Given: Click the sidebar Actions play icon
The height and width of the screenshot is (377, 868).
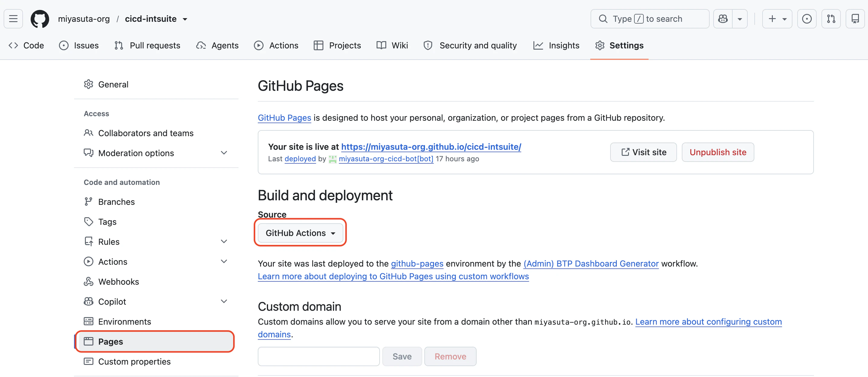Looking at the screenshot, I should [89, 261].
